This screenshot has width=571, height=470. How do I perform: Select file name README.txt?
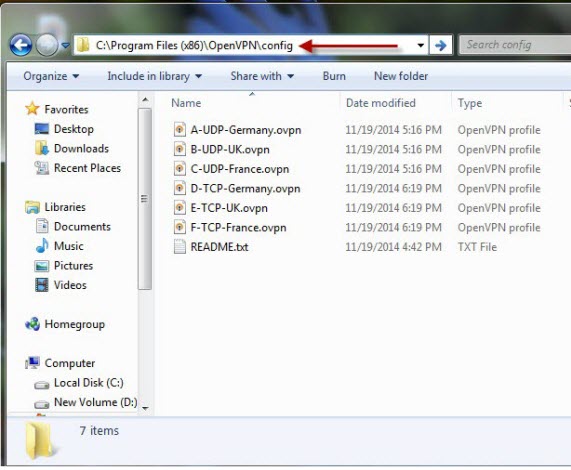pos(220,247)
